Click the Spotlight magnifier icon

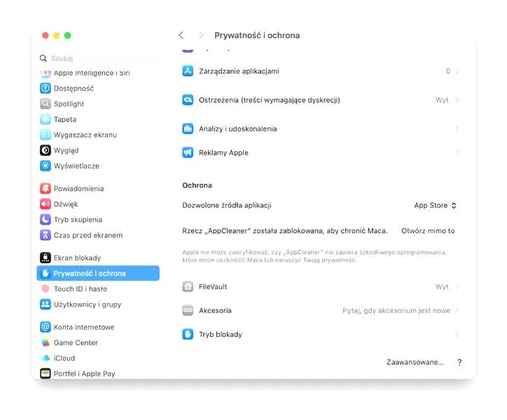pyautogui.click(x=46, y=104)
